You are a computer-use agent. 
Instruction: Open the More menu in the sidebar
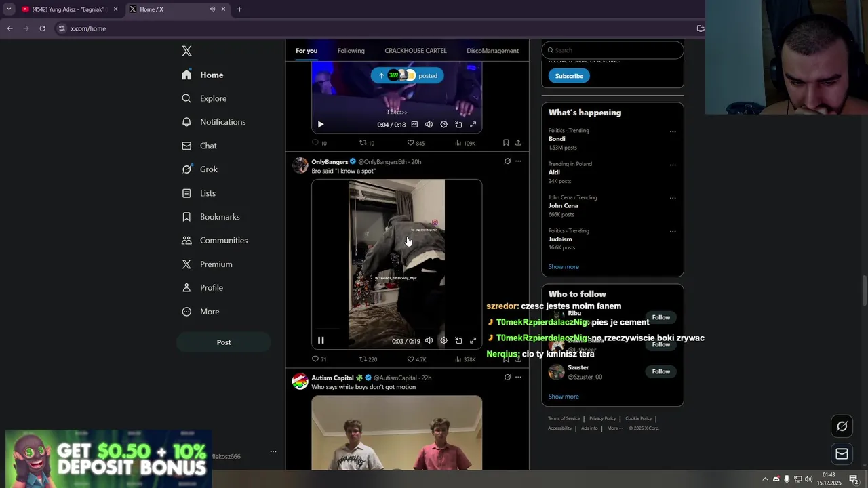[201, 312]
